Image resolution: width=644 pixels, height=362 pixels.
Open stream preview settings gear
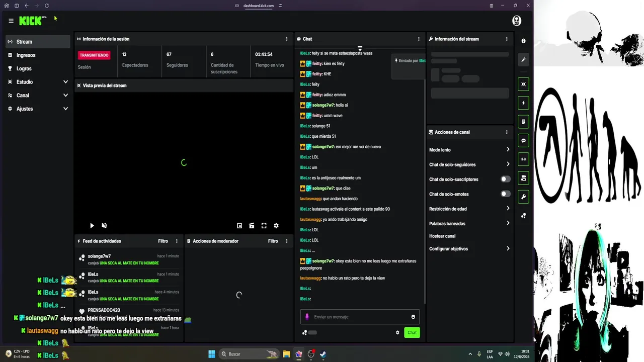276,226
